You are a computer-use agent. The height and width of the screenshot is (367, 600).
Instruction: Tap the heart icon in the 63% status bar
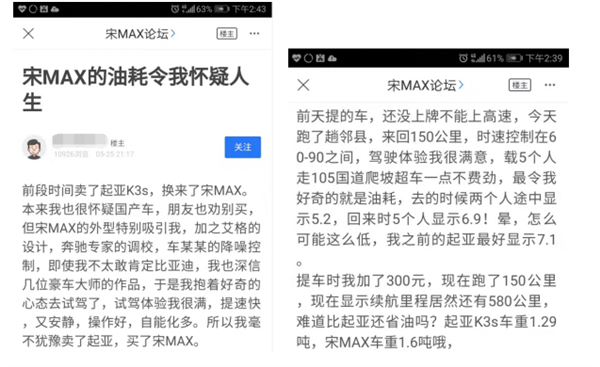click(x=22, y=9)
